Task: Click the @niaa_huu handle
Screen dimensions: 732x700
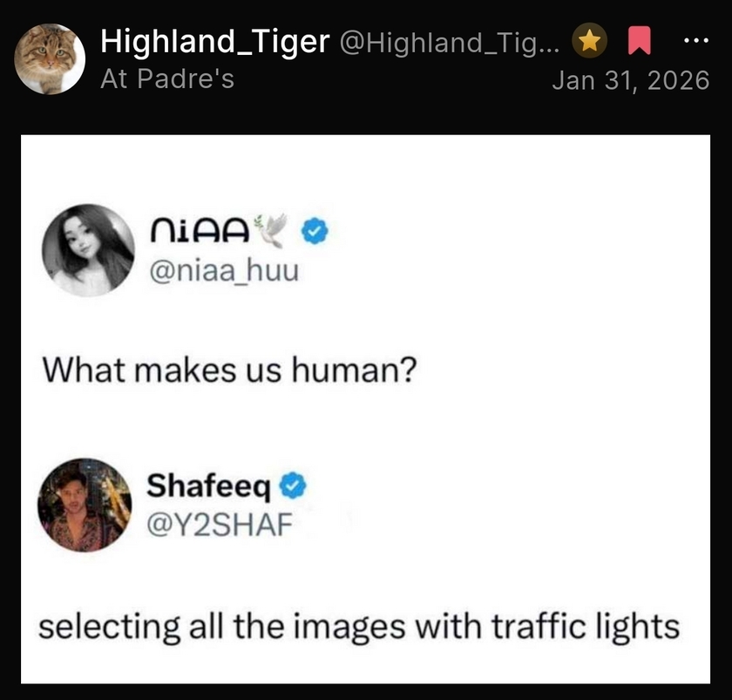Action: (x=224, y=270)
